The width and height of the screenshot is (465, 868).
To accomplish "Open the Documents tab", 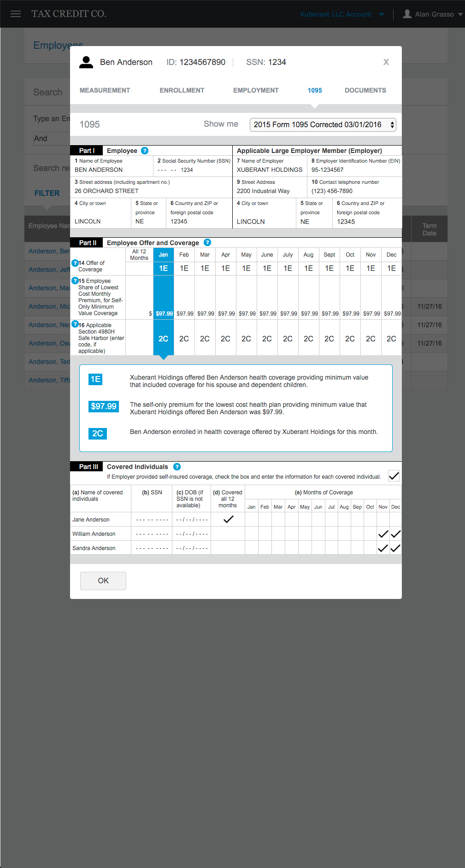I will pos(365,90).
